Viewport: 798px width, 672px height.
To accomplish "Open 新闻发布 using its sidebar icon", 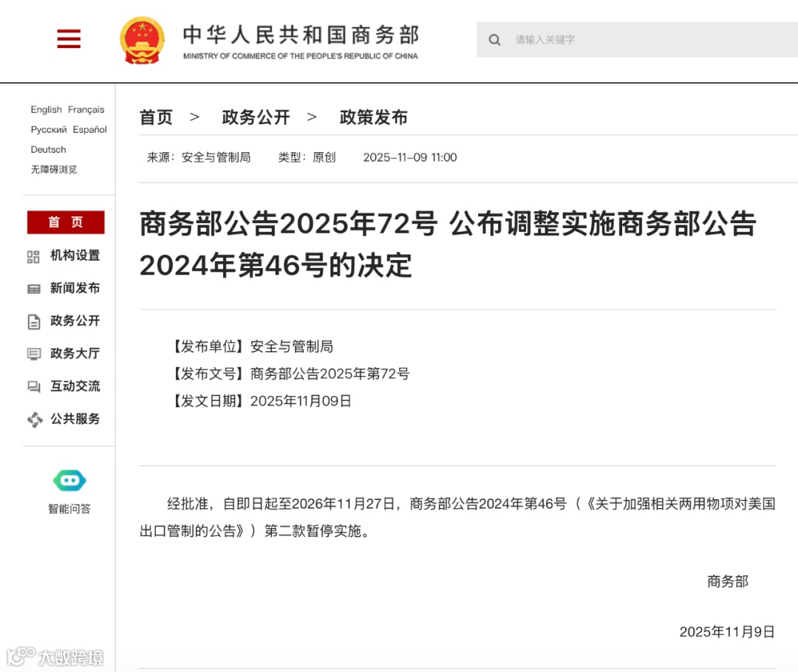I will click(33, 289).
